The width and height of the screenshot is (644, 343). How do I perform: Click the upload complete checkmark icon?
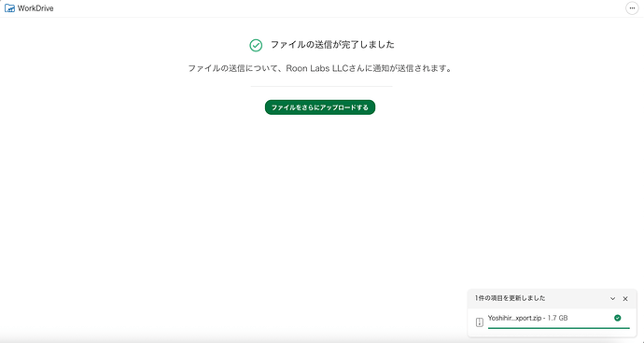tap(256, 45)
